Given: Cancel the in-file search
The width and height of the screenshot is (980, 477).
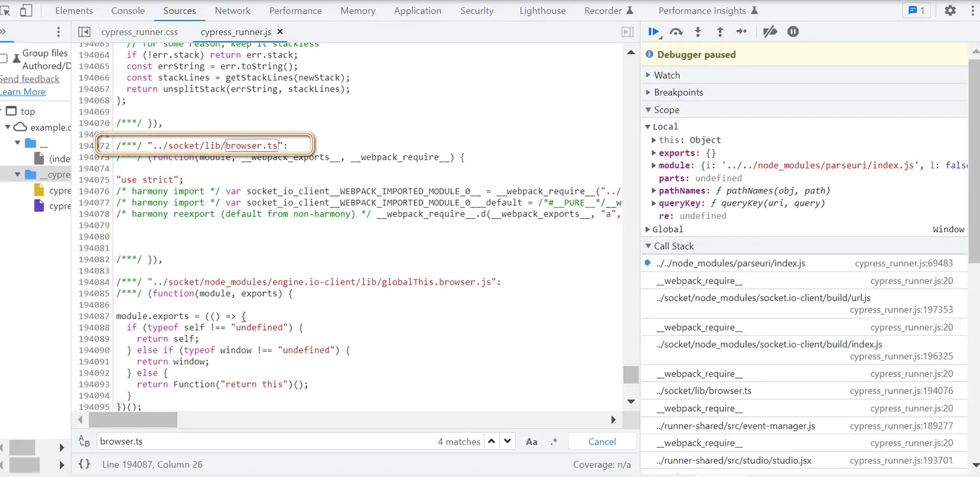Looking at the screenshot, I should click(x=602, y=441).
